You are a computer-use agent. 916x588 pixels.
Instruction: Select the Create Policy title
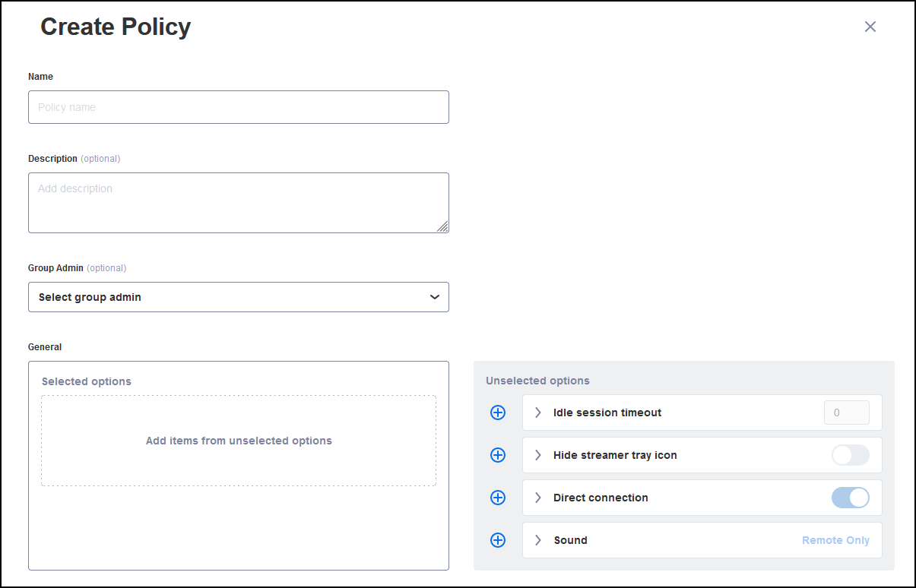[116, 27]
